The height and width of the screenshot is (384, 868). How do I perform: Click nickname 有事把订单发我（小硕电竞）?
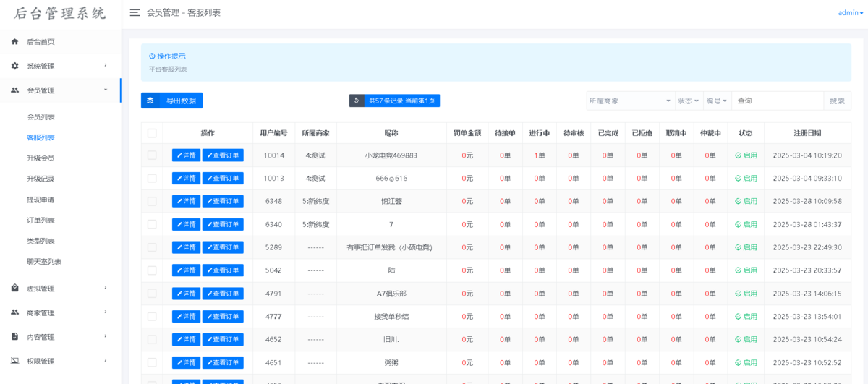coord(391,247)
